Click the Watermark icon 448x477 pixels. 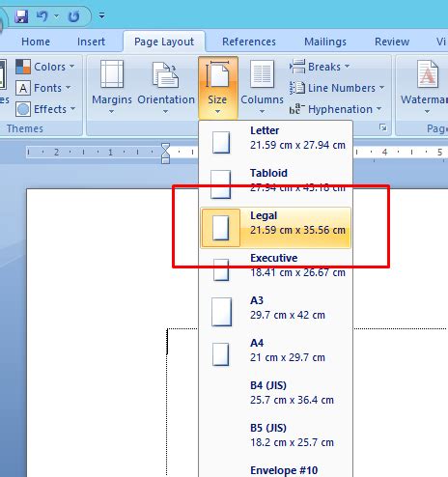tap(428, 74)
